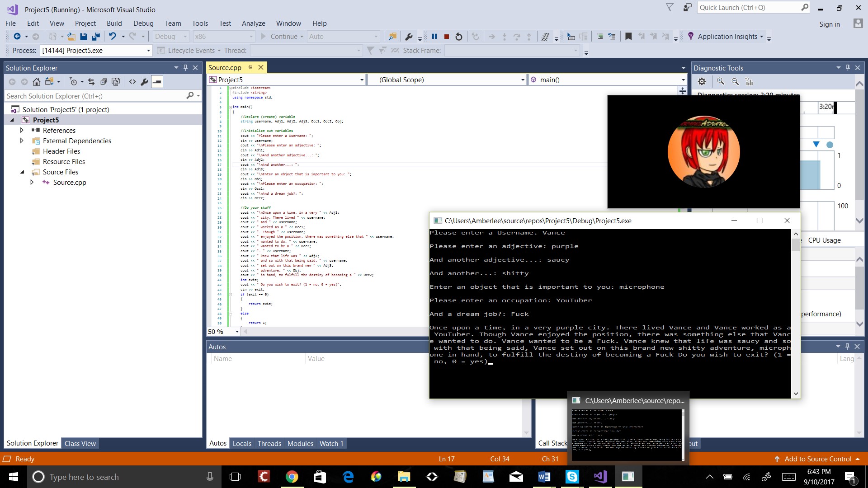Toggle Preview Selected Items button
Viewport: 868px width, 488px height.
pos(157,82)
